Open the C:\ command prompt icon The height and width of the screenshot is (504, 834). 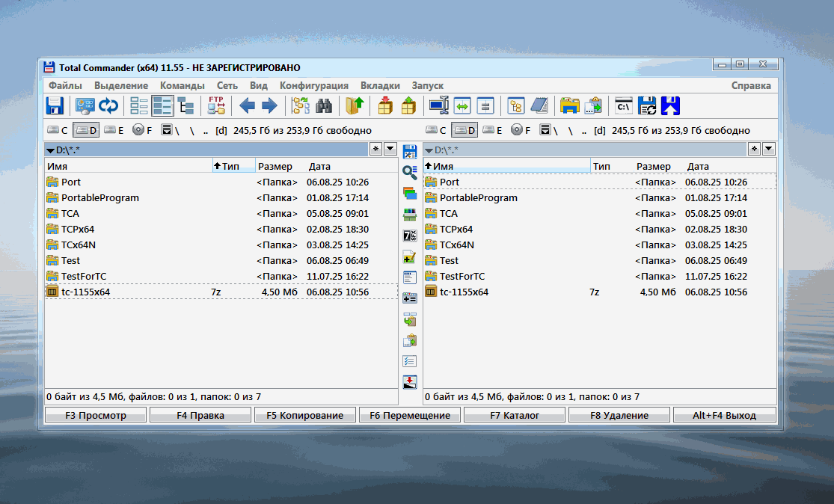623,105
